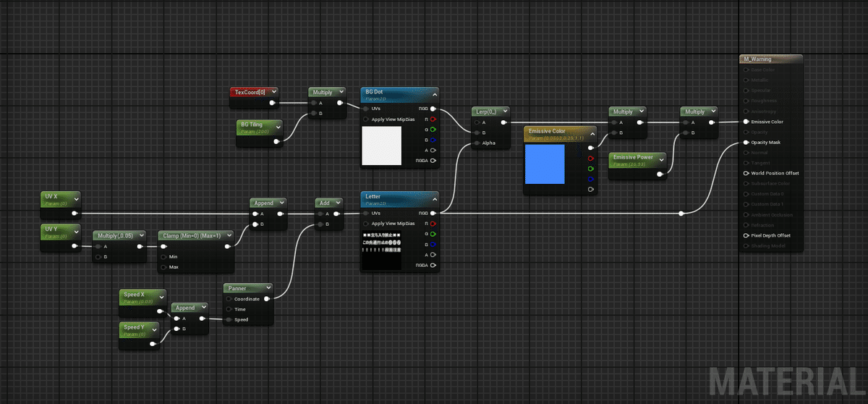This screenshot has width=868, height=404.
Task: Select the Emissive Power node title
Action: point(633,157)
